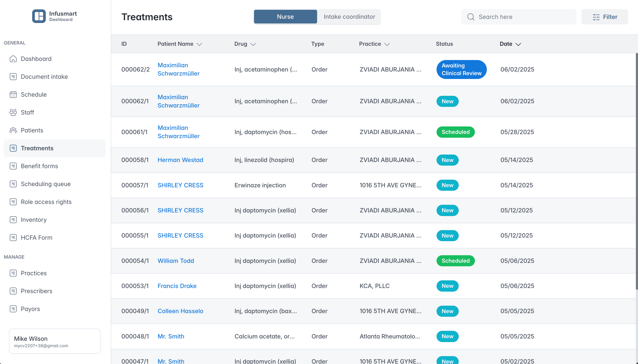Click the Awaiting Clinical Review badge
This screenshot has height=364, width=638.
point(461,69)
